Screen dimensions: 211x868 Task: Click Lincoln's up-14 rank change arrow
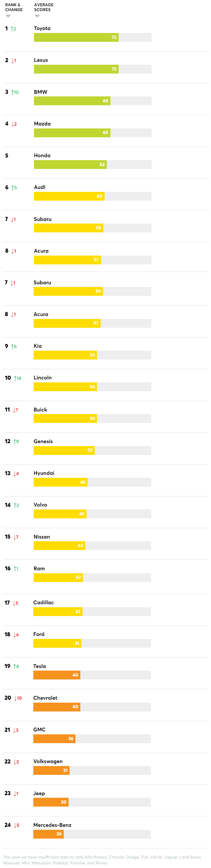17,378
